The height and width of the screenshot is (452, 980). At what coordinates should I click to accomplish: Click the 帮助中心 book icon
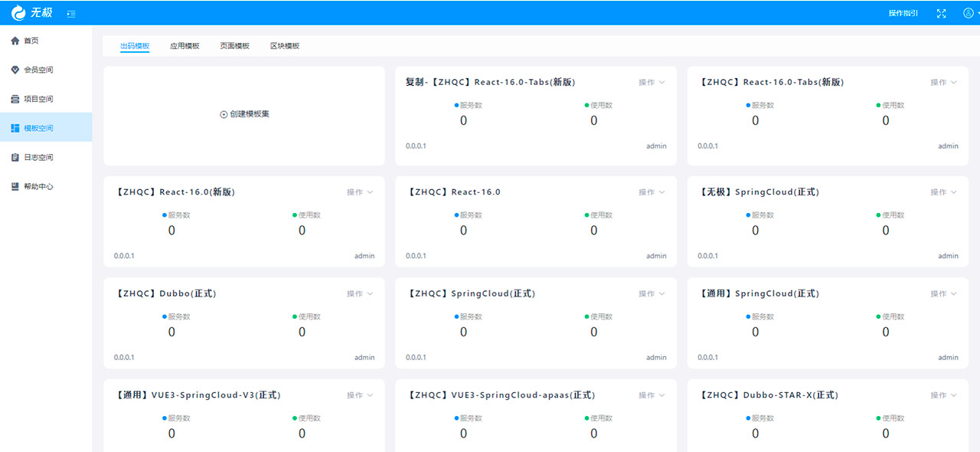(x=15, y=186)
